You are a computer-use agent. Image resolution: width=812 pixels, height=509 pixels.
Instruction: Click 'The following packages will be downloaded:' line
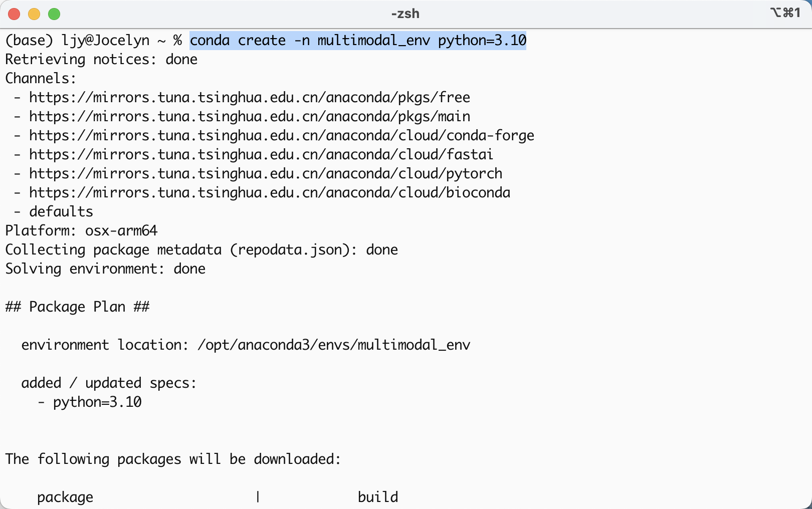[x=173, y=459]
